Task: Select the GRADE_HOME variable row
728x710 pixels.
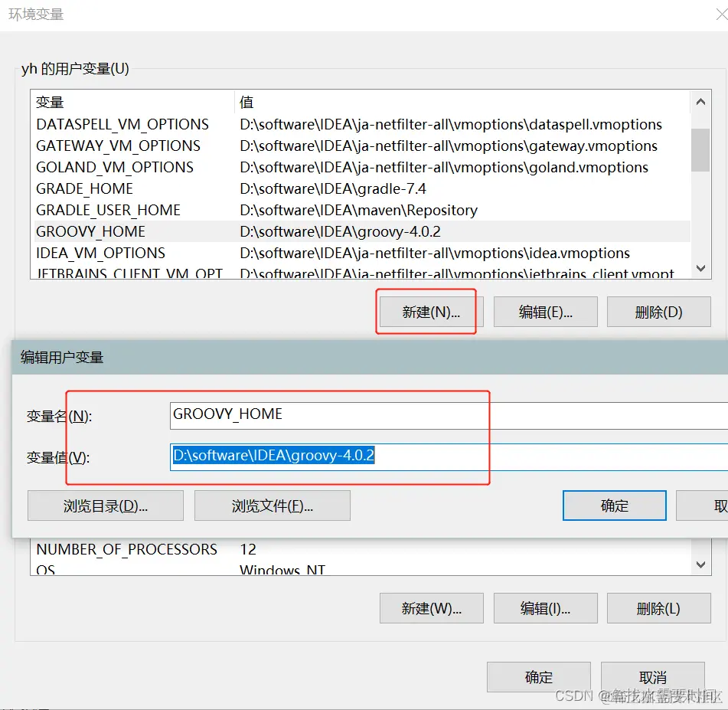Action: 362,188
